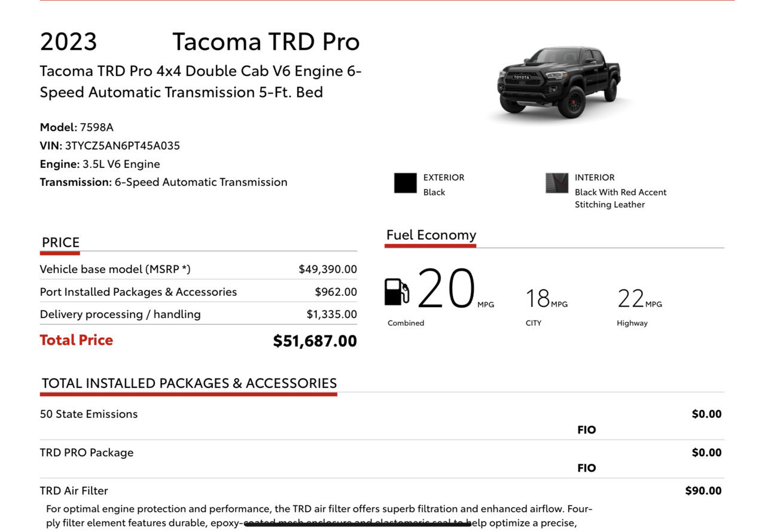
Task: Click the Total Price amount $51,687.00
Action: [x=315, y=341]
